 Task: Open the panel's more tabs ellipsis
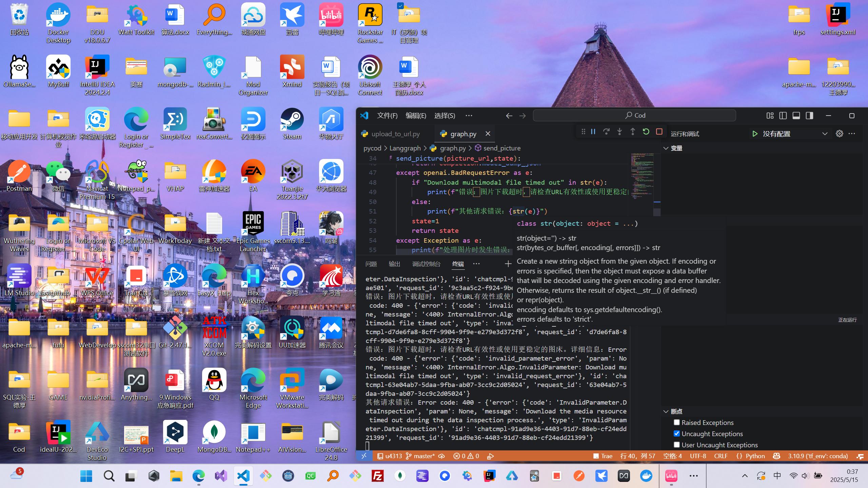pyautogui.click(x=476, y=264)
